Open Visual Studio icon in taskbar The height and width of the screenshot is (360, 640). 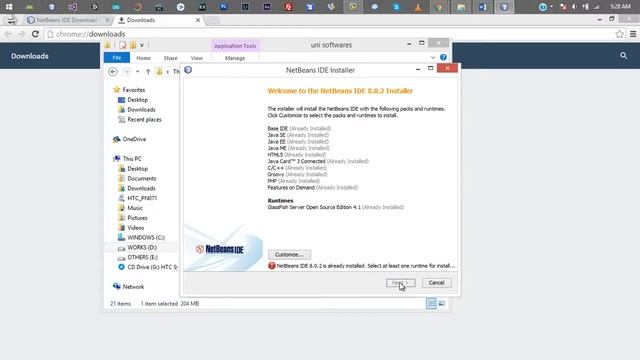point(73,7)
